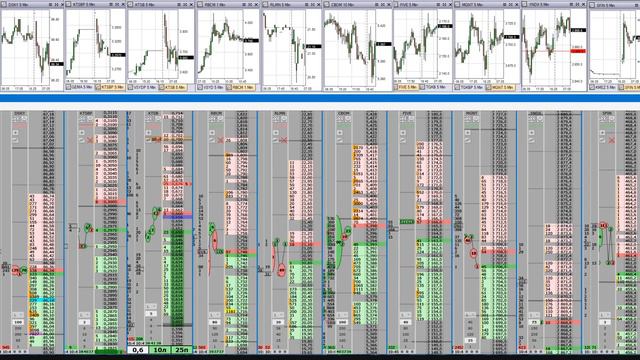Screen dimensions: 640x360
Task: Click the plus icon in MGNT order book
Action: 467,133
